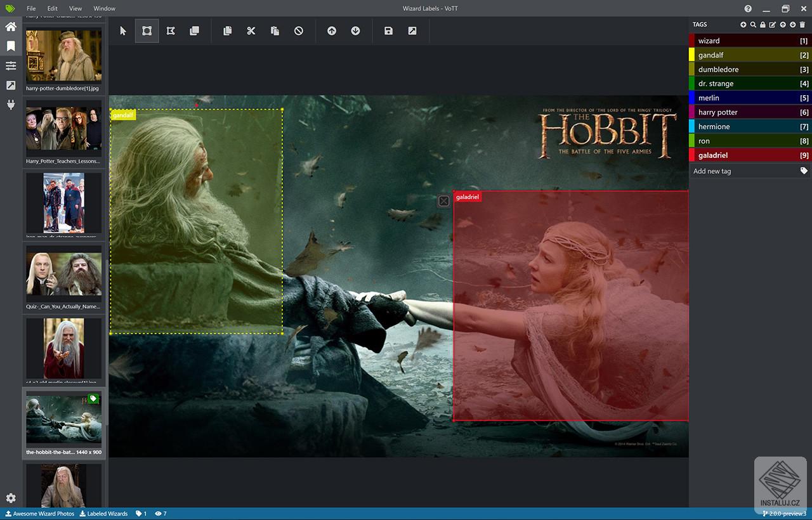The width and height of the screenshot is (812, 520).
Task: Apply the gandalf tag
Action: pos(750,55)
